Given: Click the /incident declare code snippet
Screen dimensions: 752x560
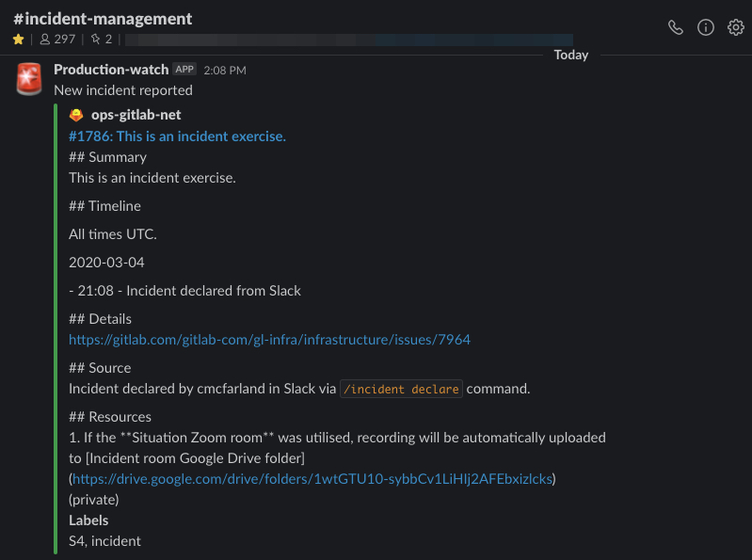Looking at the screenshot, I should (x=401, y=389).
